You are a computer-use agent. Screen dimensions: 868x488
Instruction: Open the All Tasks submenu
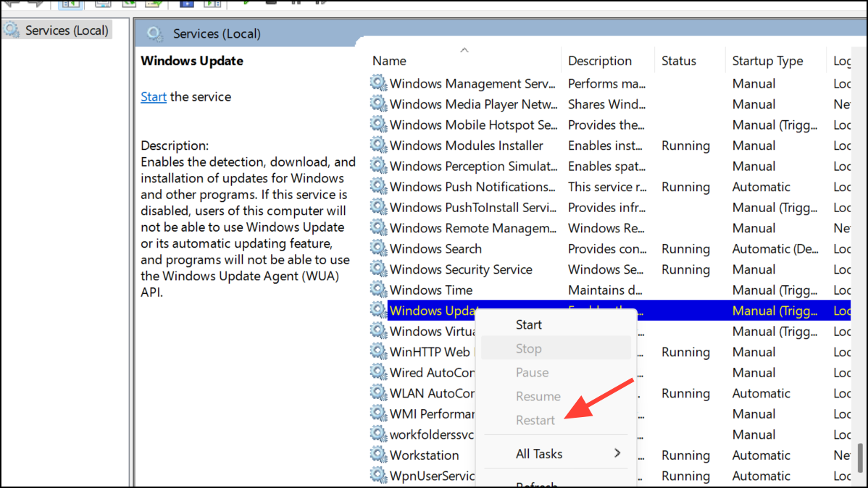[556, 454]
